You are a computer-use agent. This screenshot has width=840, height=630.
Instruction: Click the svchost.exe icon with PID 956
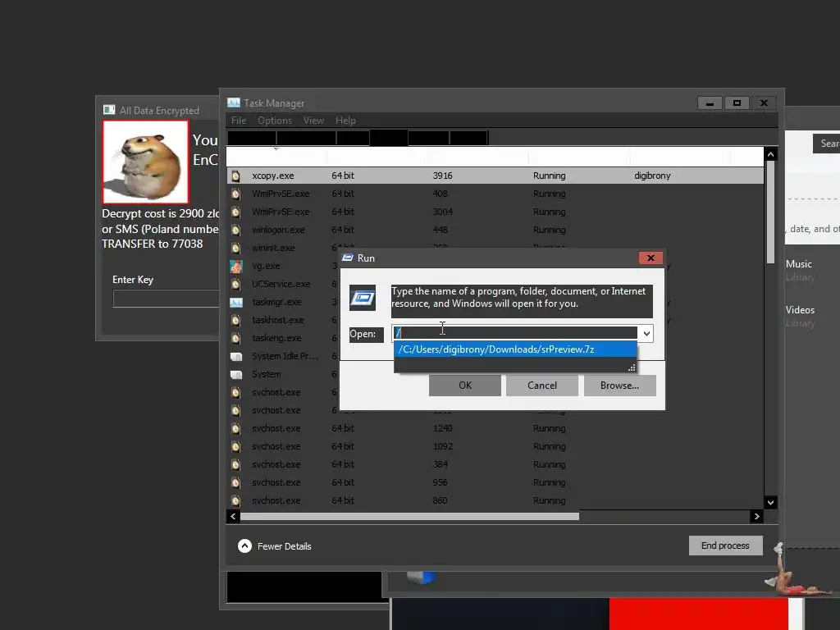tap(235, 482)
